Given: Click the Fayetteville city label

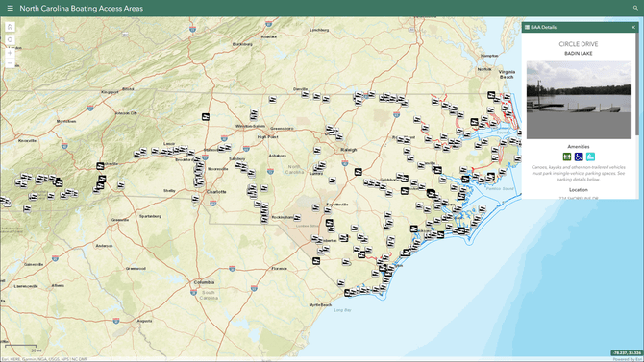Looking at the screenshot, I should [x=336, y=204].
